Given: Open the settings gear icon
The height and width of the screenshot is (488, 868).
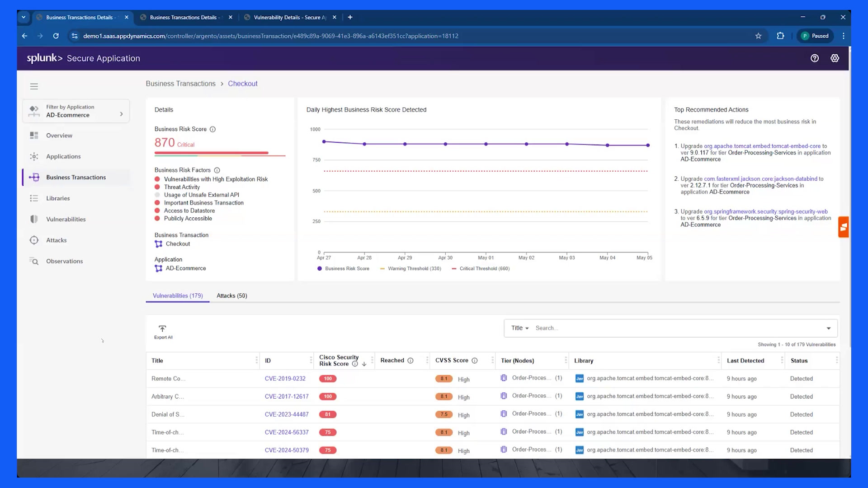Looking at the screenshot, I should point(835,58).
